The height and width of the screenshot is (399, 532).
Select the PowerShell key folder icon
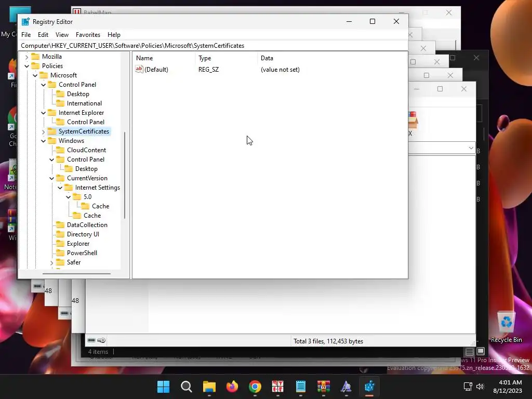point(60,253)
